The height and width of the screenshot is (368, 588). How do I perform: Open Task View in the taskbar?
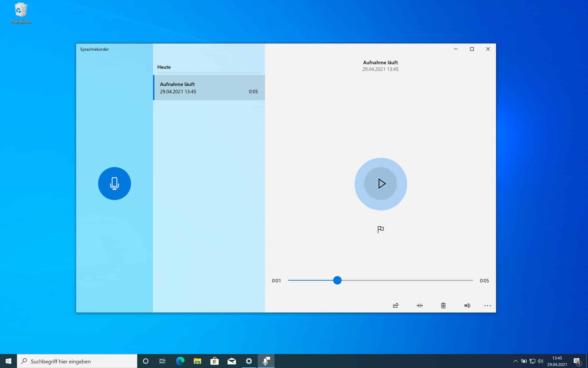[162, 361]
